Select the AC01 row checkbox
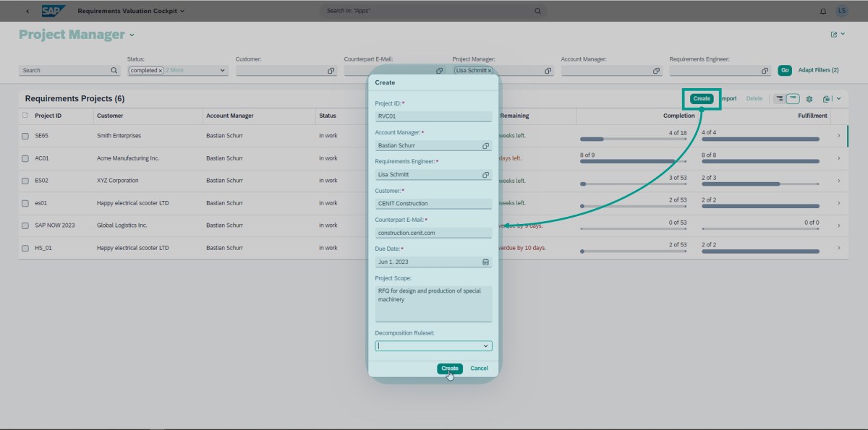This screenshot has height=430, width=868. pyautogui.click(x=25, y=158)
